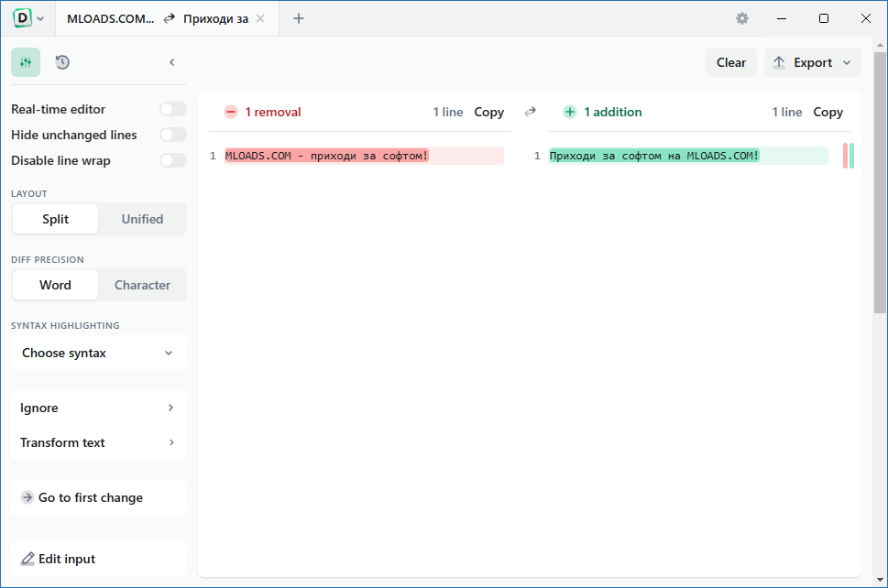Set diff precision to Character
Image resolution: width=888 pixels, height=588 pixels.
[142, 285]
